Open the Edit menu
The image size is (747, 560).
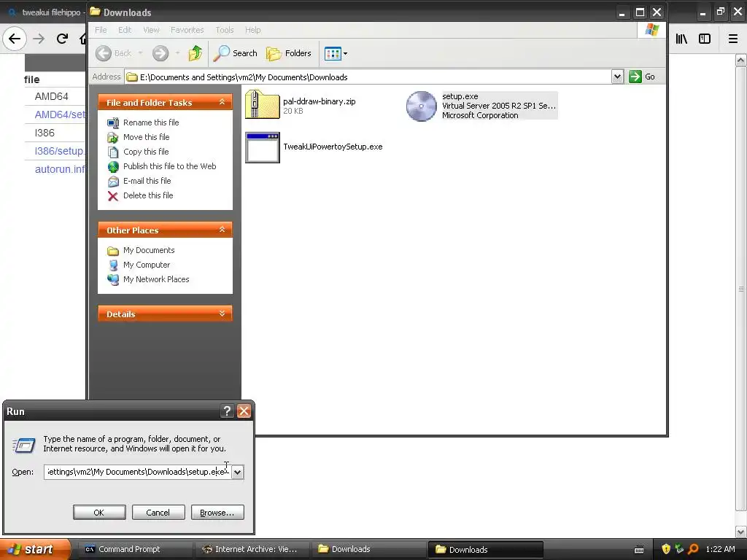[125, 30]
